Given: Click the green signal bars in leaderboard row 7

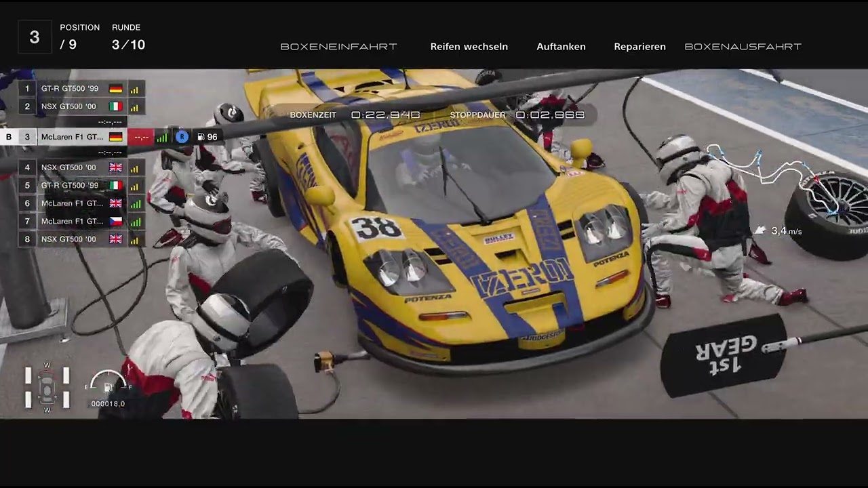Looking at the screenshot, I should [136, 221].
